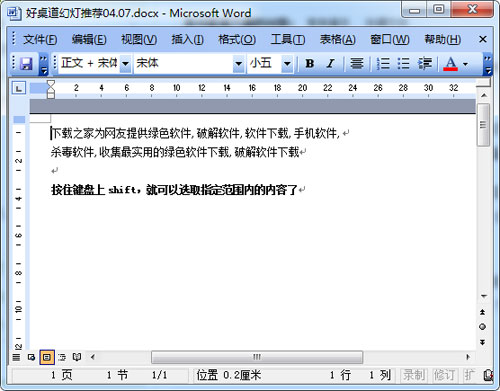Screen dimensions: 500x391
Task: Open the 格式(O) menu
Action: [237, 40]
